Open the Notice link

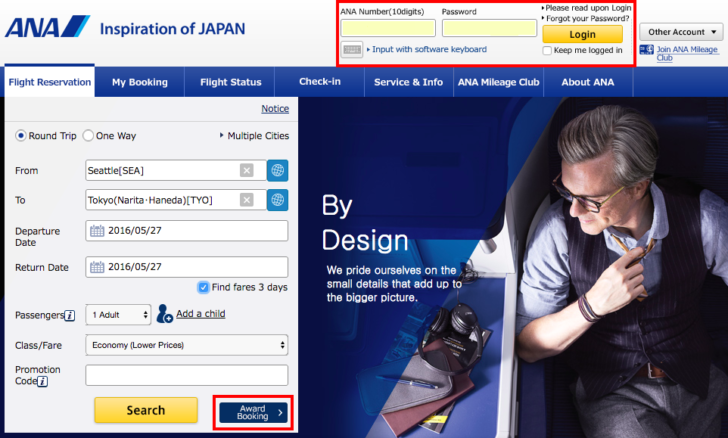(275, 109)
